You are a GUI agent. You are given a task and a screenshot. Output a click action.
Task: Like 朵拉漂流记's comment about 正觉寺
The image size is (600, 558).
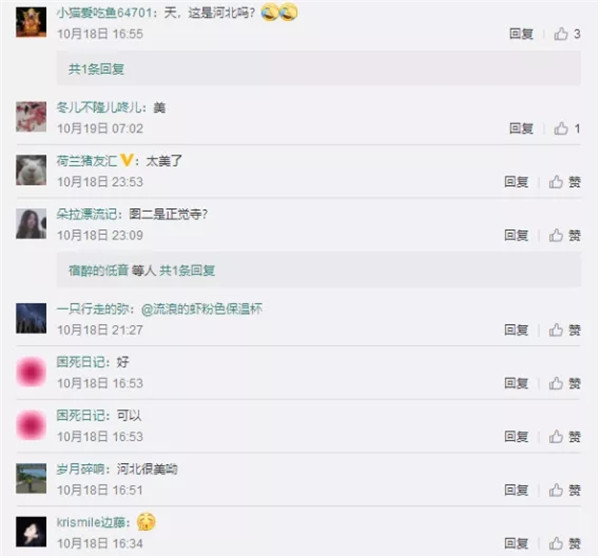pyautogui.click(x=556, y=235)
